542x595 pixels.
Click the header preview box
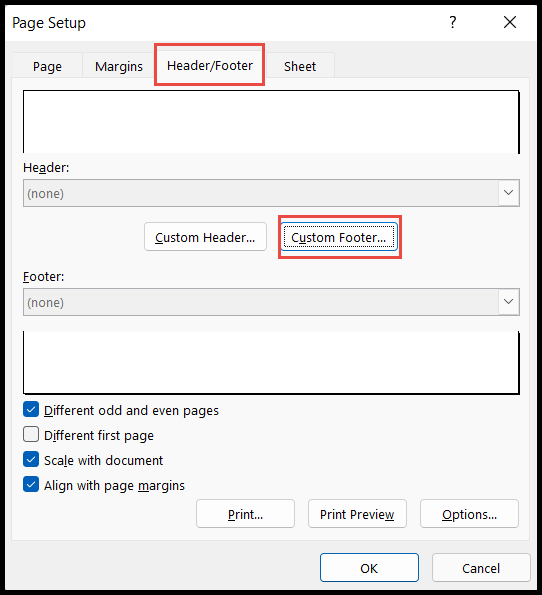pos(271,122)
